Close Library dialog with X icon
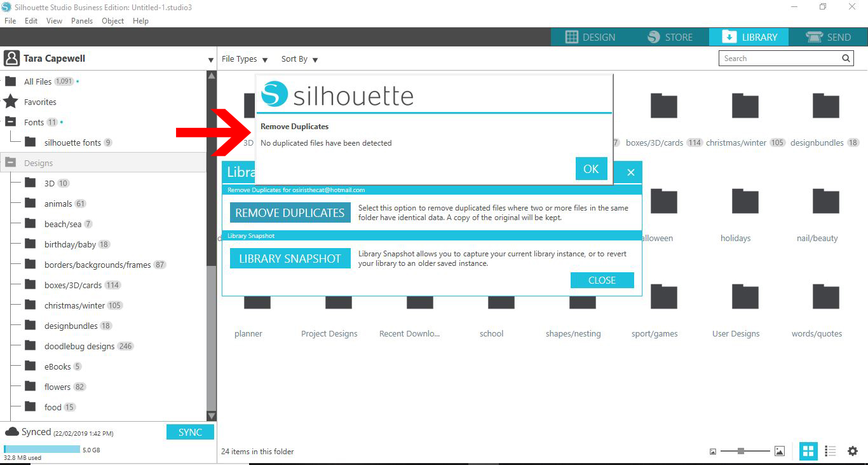This screenshot has height=465, width=868. click(630, 172)
